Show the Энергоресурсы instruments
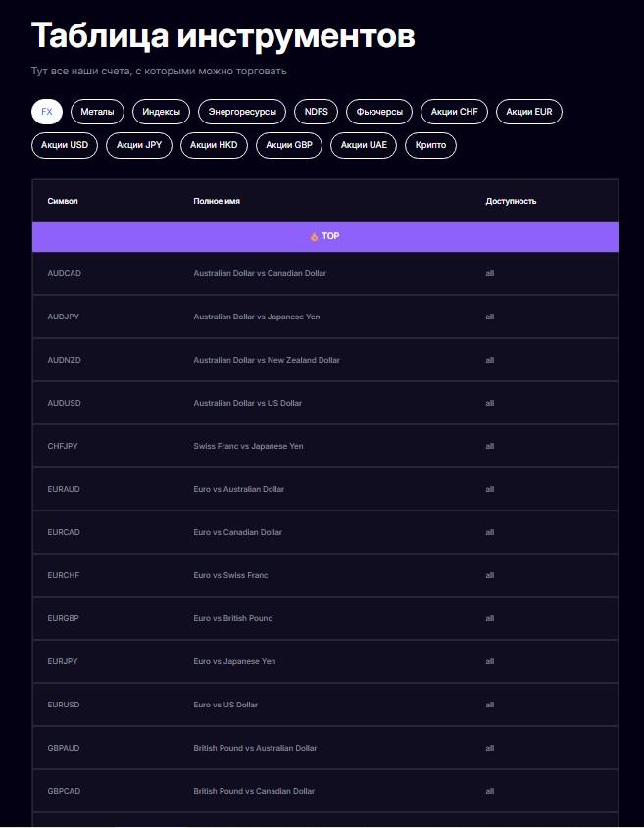The image size is (644, 828). (x=242, y=112)
